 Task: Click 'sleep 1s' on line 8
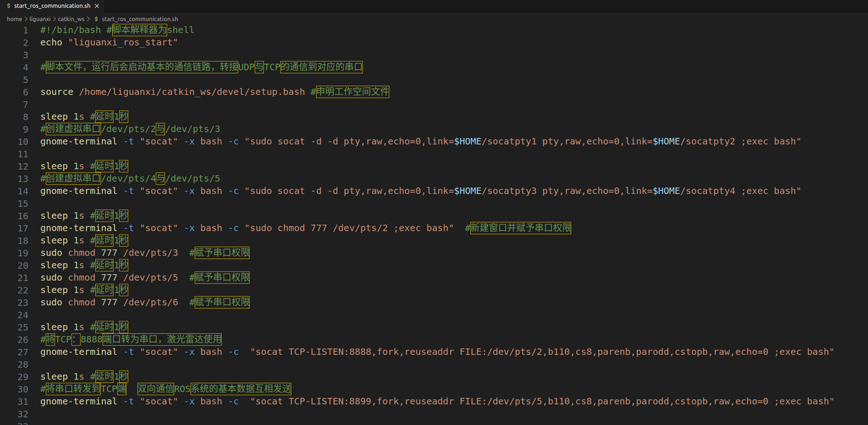pyautogui.click(x=62, y=117)
